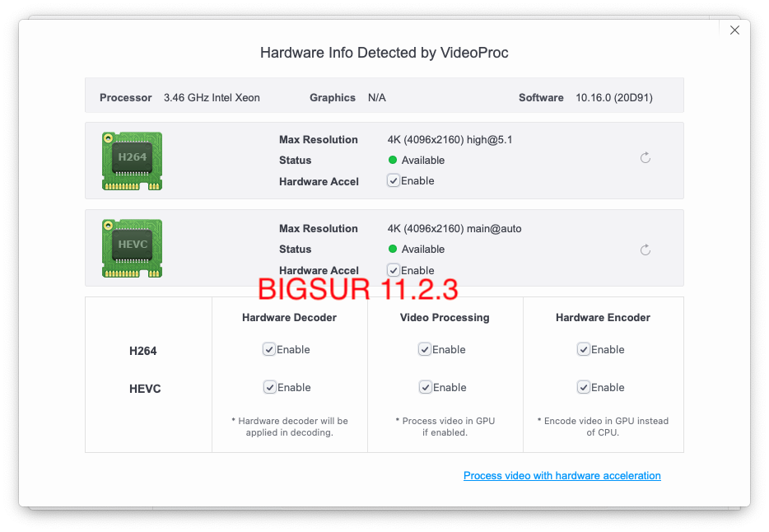The height and width of the screenshot is (532, 769).
Task: Toggle H264 Hardware Decoder Enable checkbox
Action: point(268,350)
